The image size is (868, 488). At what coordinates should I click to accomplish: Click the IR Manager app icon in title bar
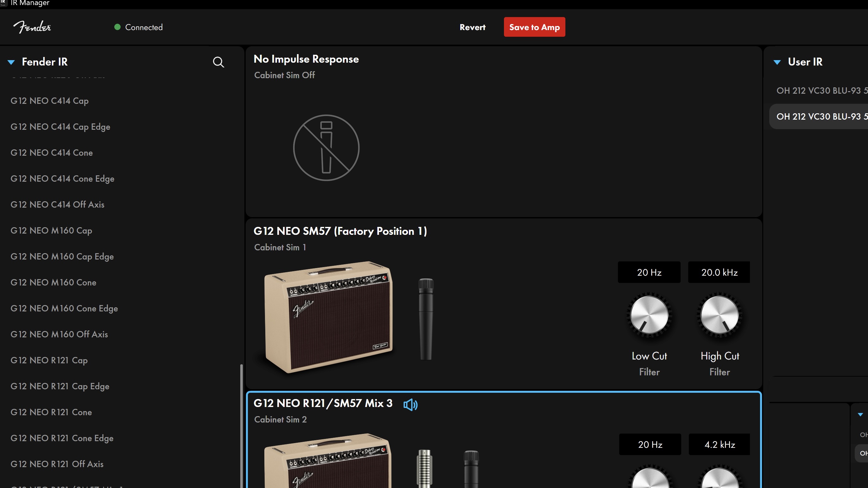3,3
